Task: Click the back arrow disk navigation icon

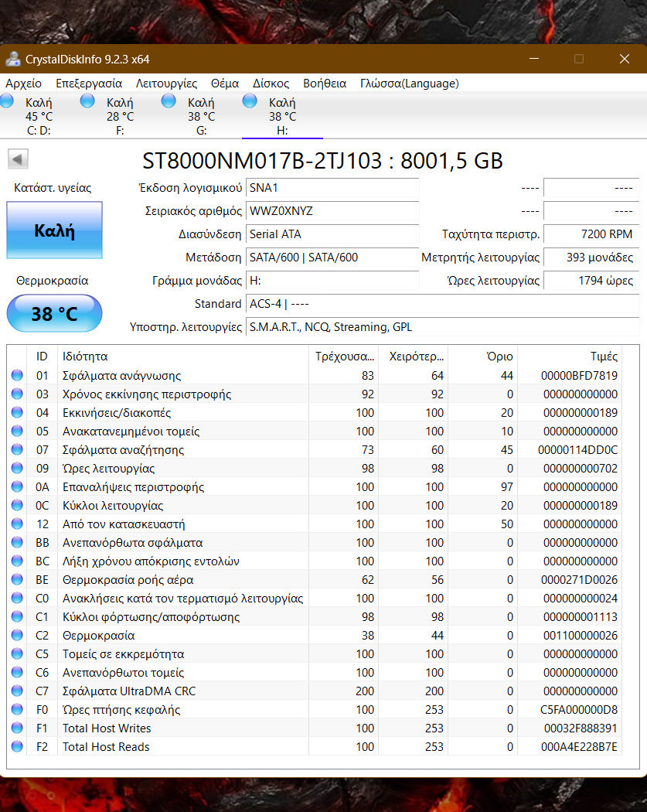Action: pyautogui.click(x=18, y=159)
